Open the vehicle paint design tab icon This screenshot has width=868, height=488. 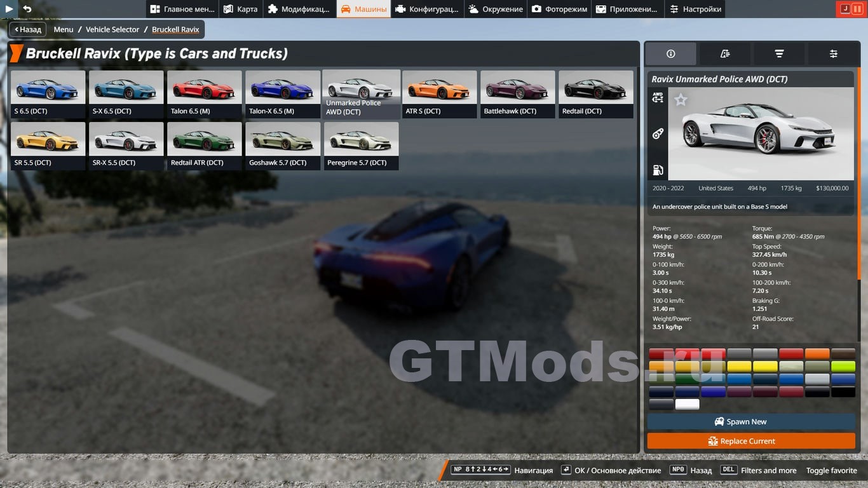click(x=725, y=54)
